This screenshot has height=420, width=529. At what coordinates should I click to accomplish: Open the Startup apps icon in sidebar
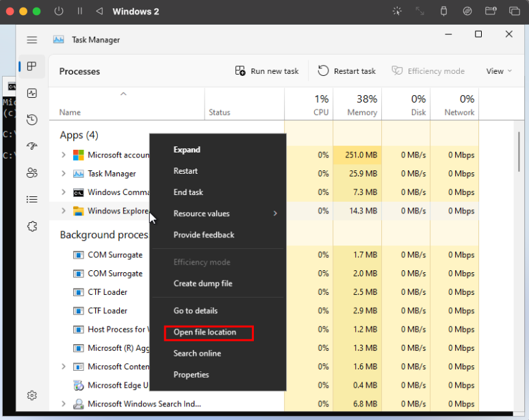(x=32, y=146)
